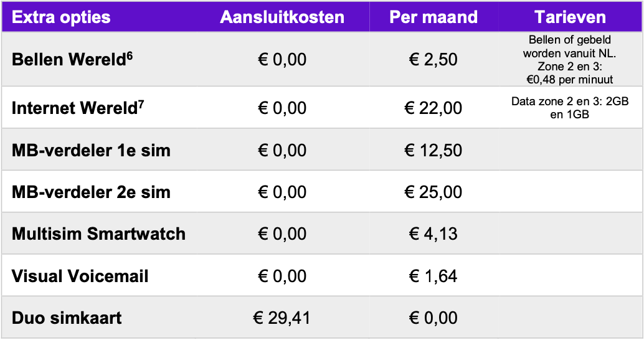Click the € 12,50 monthly price
Image resolution: width=644 pixels, height=340 pixels.
[x=433, y=150]
